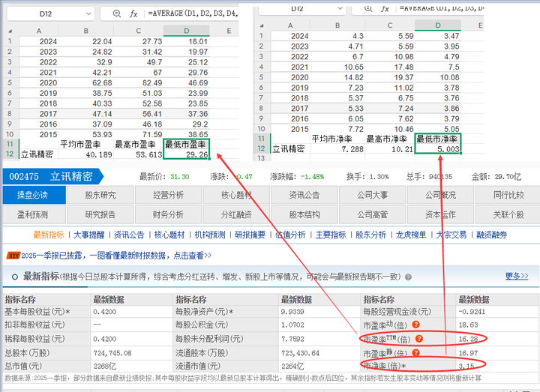Click the help icon beside 市盈率静(倍)
Image resolution: width=540 pixels, height=392 pixels.
[x=415, y=353]
